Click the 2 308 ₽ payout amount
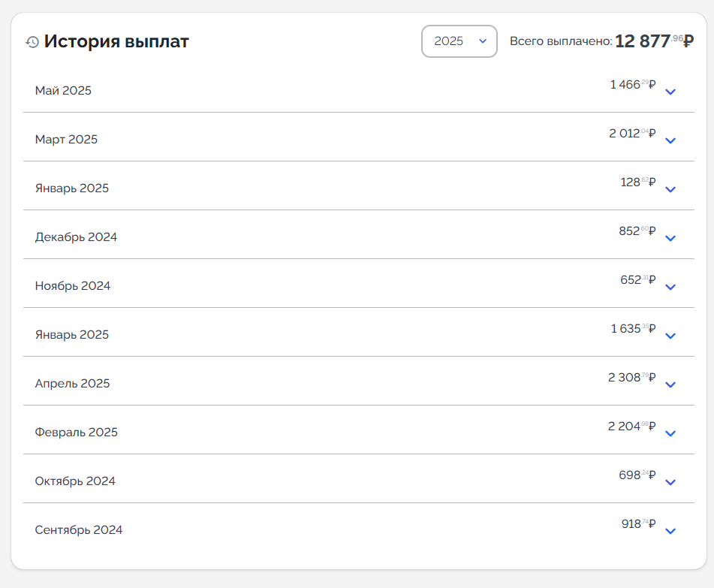The height and width of the screenshot is (588, 714). tap(631, 378)
